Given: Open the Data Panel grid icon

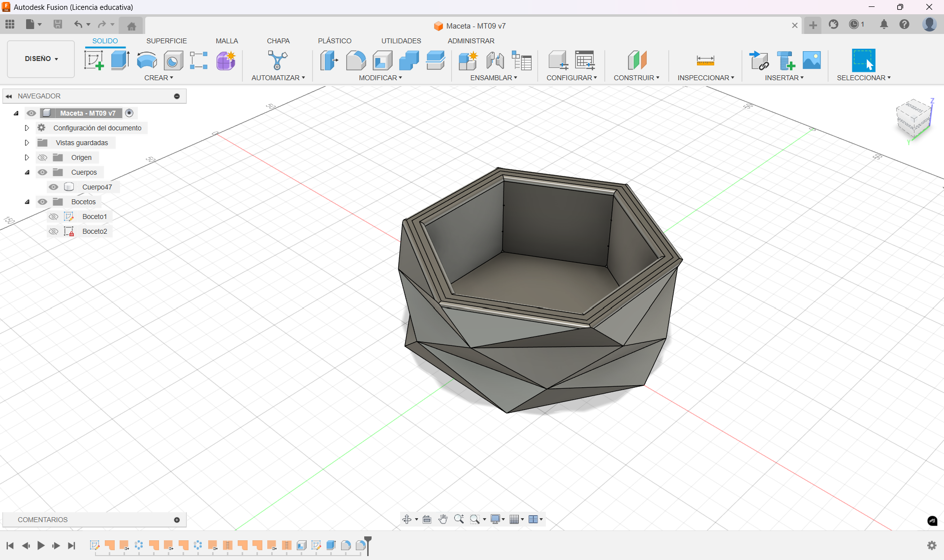Looking at the screenshot, I should point(10,24).
